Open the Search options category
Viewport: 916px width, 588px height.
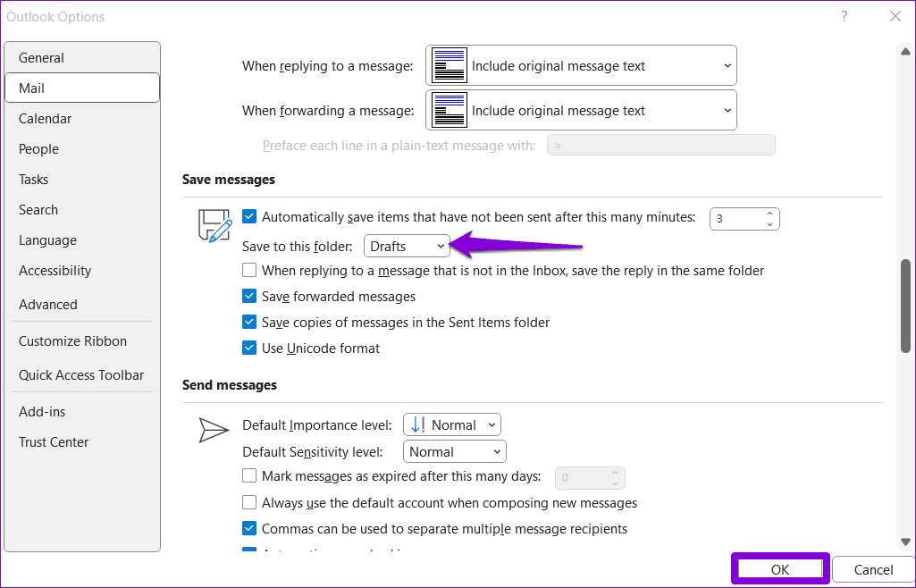click(82, 209)
